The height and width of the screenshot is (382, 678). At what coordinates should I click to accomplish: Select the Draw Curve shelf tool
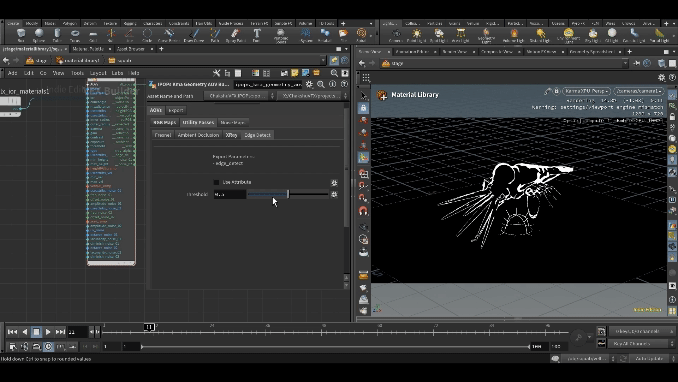194,35
